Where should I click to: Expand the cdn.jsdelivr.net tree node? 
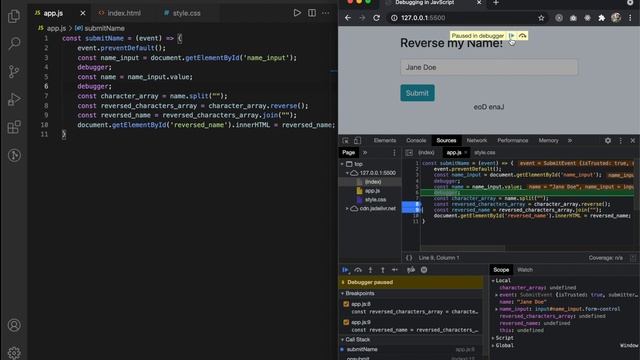[347, 209]
